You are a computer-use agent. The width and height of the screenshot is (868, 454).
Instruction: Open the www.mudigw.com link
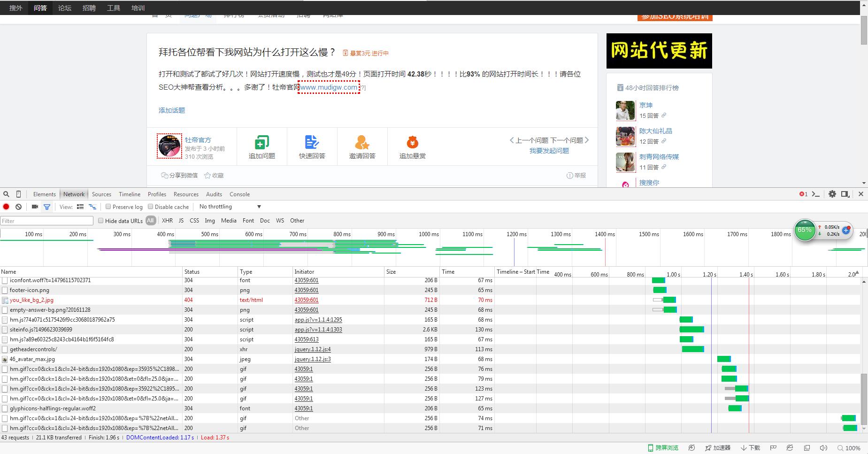coord(329,87)
